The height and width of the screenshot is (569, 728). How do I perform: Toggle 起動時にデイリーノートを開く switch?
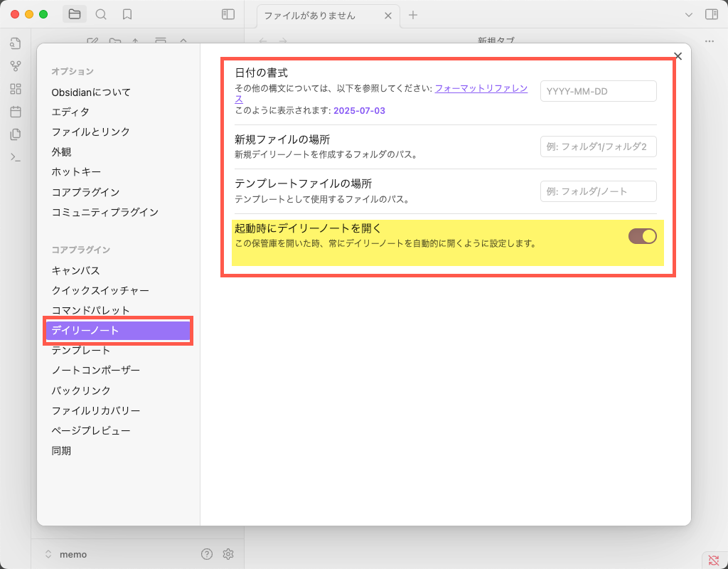[642, 236]
